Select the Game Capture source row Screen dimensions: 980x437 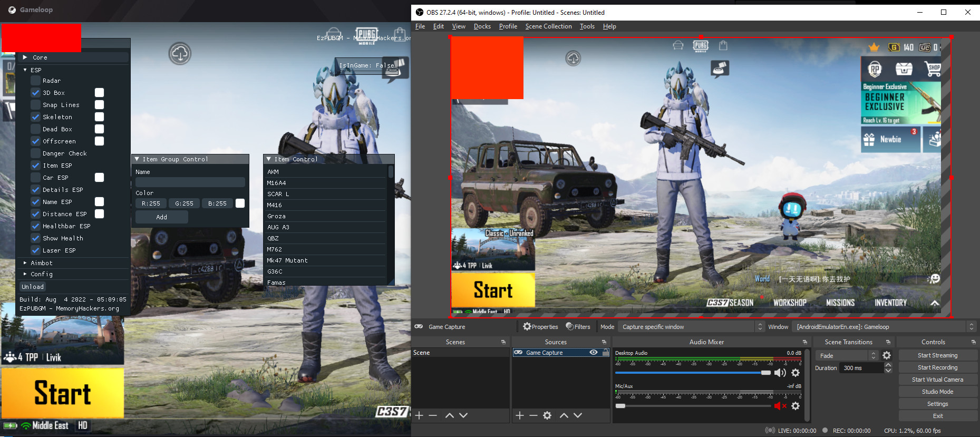(x=561, y=353)
